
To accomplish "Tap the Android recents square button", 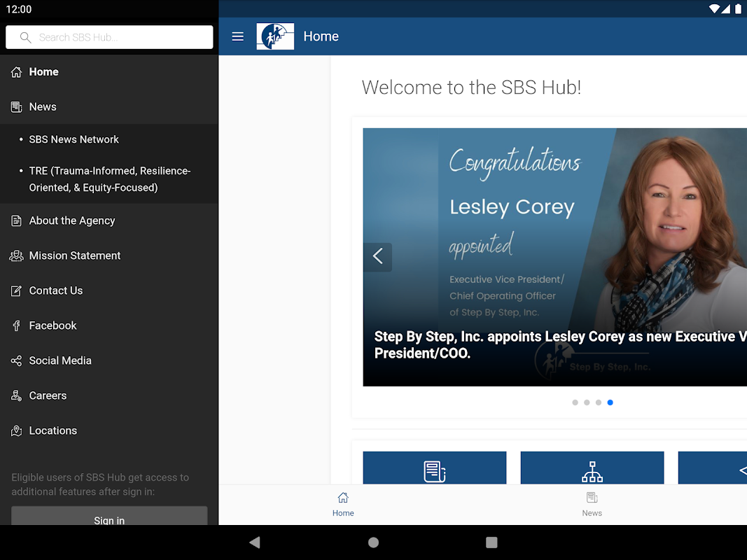I will tap(491, 542).
